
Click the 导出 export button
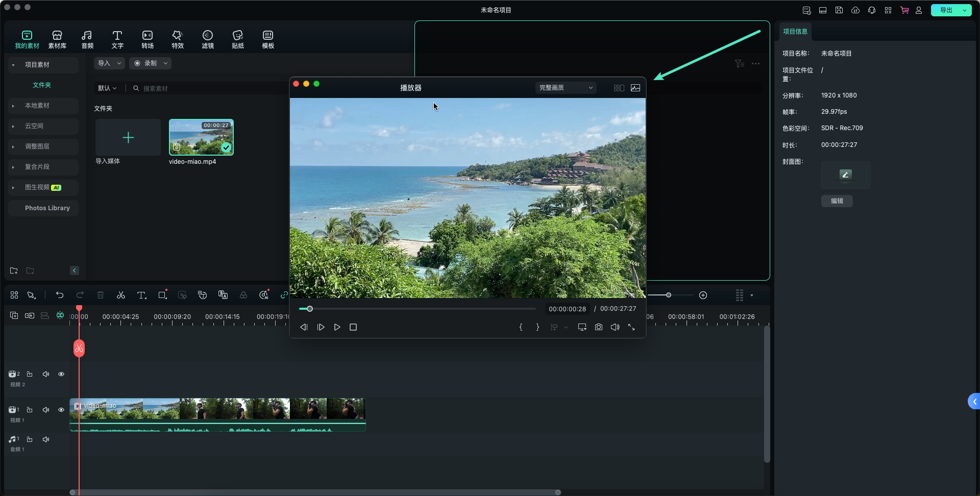(x=945, y=10)
